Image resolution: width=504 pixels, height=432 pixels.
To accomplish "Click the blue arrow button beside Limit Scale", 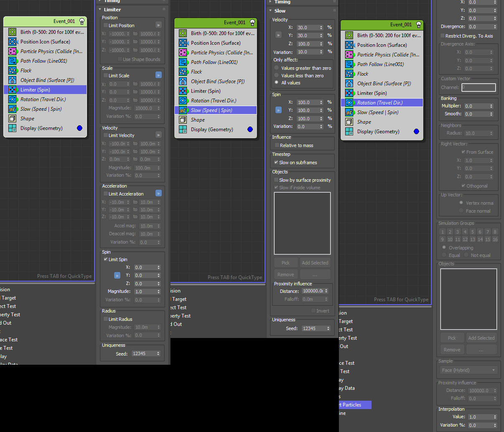I will (158, 75).
